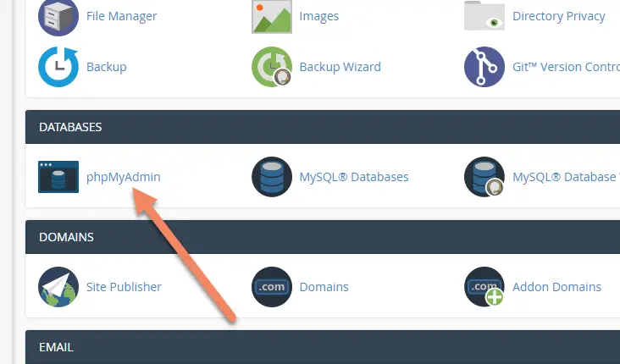Viewport: 620px width, 364px height.
Task: Open the Addon Domains plus icon
Action: coord(484,287)
